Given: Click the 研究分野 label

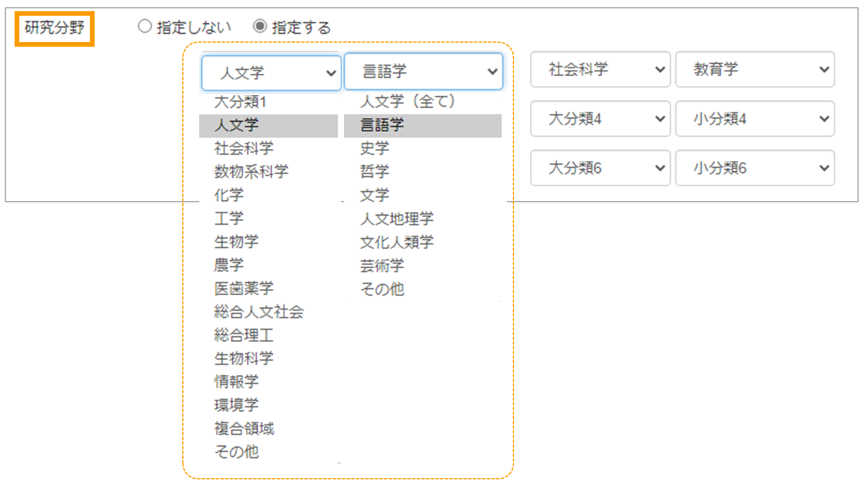Looking at the screenshot, I should 54,27.
